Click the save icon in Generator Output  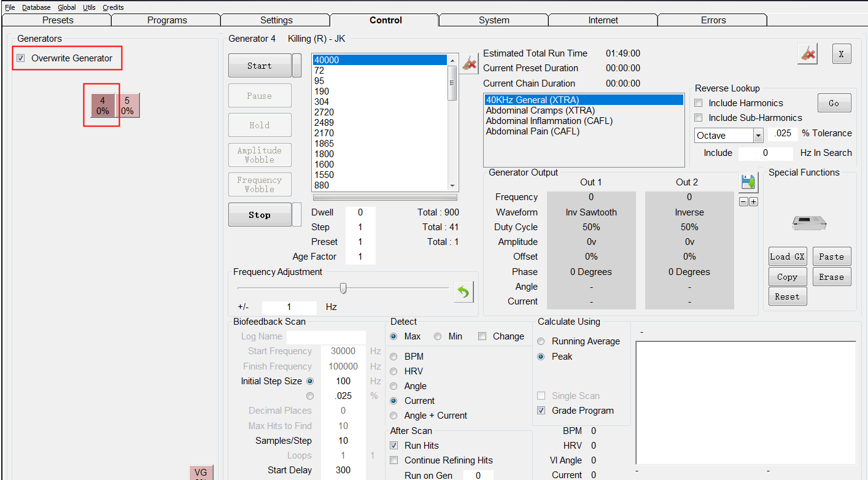coord(748,182)
